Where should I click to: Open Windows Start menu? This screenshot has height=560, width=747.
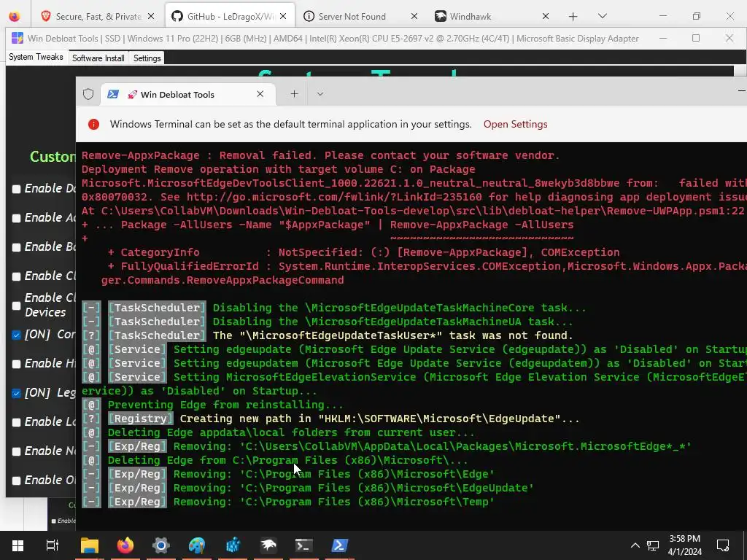[18, 545]
